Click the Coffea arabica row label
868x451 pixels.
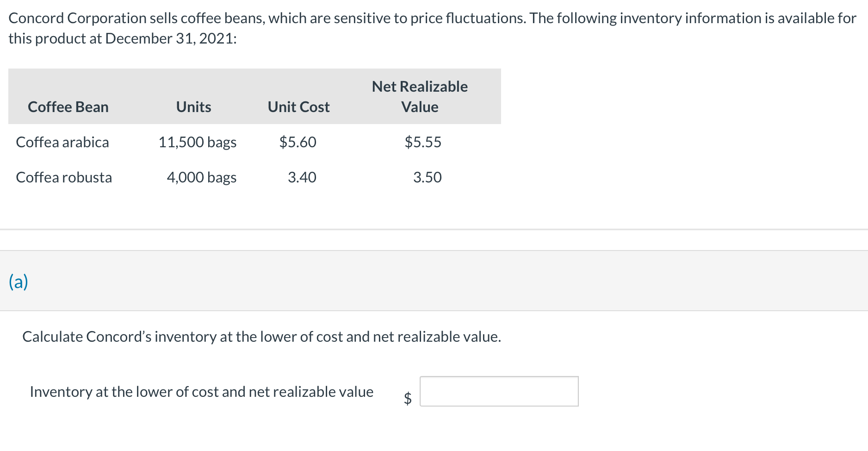point(62,142)
